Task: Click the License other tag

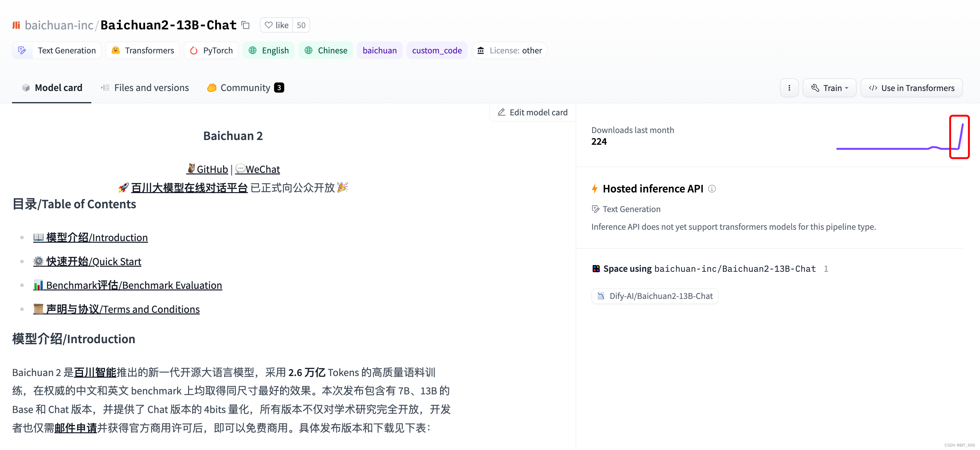Action: tap(509, 50)
